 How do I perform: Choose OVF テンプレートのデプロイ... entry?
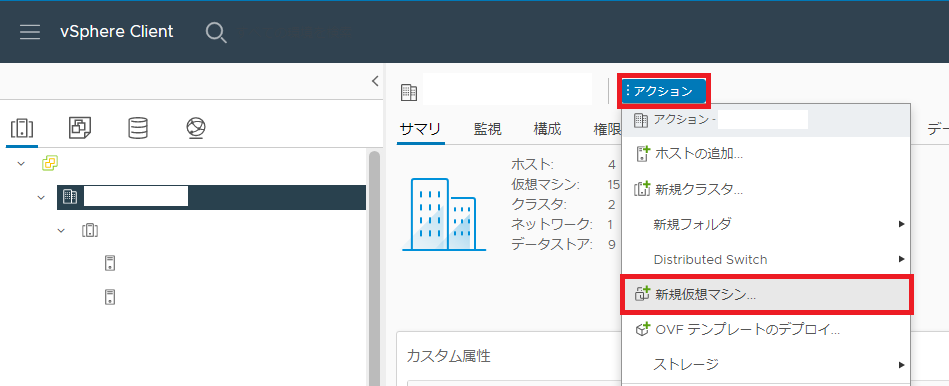pyautogui.click(x=766, y=330)
